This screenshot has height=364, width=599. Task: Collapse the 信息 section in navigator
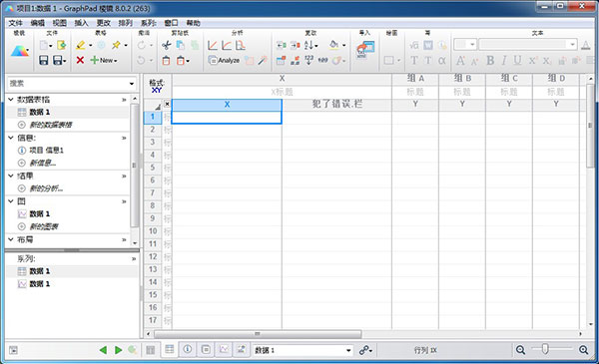point(11,138)
